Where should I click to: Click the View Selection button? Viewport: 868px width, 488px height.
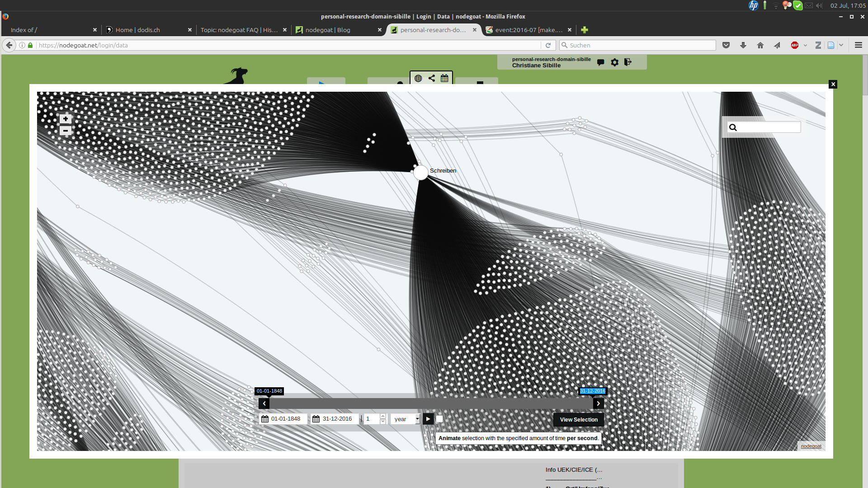click(x=579, y=420)
